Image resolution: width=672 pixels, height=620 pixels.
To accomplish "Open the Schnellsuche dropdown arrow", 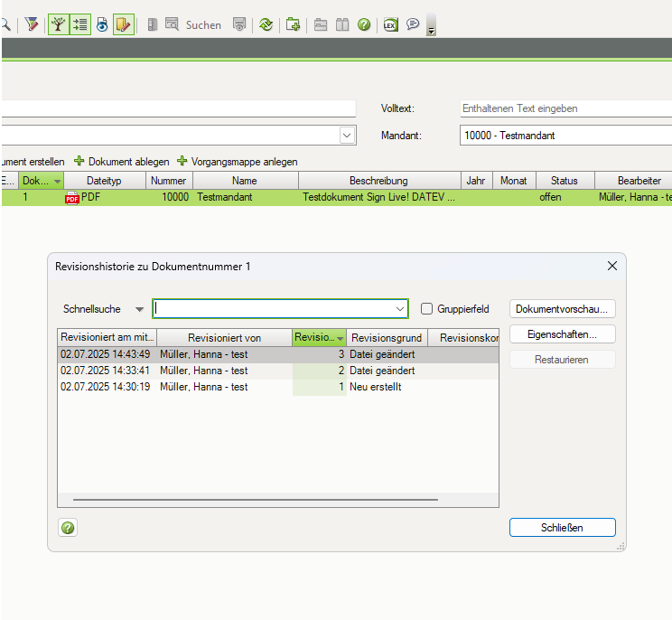I will (139, 309).
